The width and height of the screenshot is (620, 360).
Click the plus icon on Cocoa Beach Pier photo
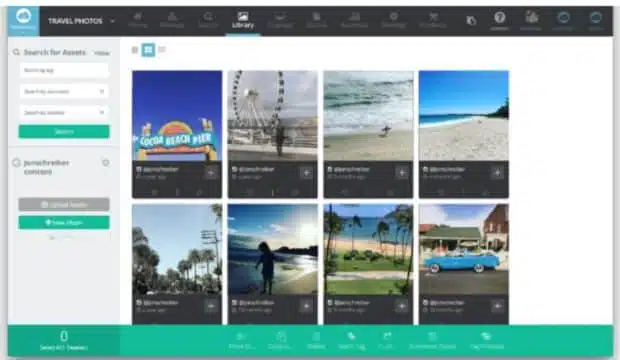[x=211, y=173]
